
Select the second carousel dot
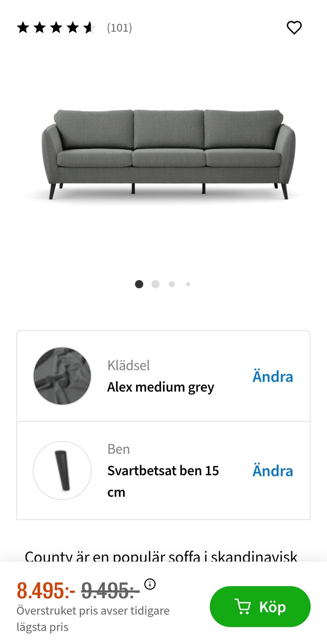pos(155,284)
